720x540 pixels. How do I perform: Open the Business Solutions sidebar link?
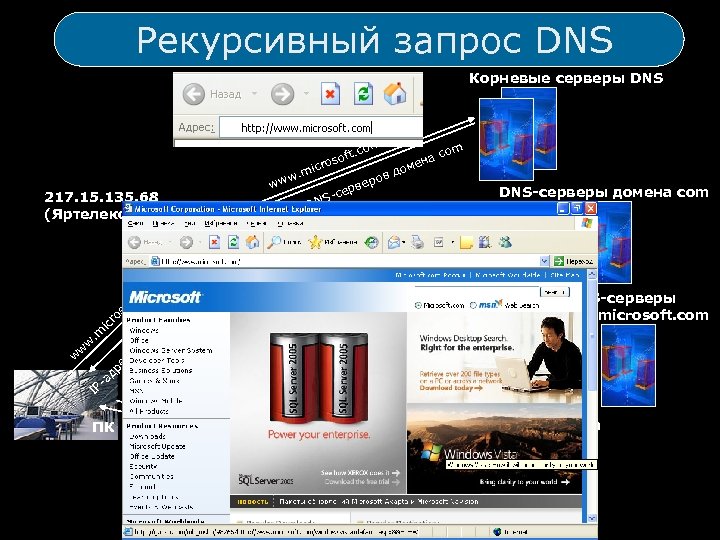pos(161,371)
